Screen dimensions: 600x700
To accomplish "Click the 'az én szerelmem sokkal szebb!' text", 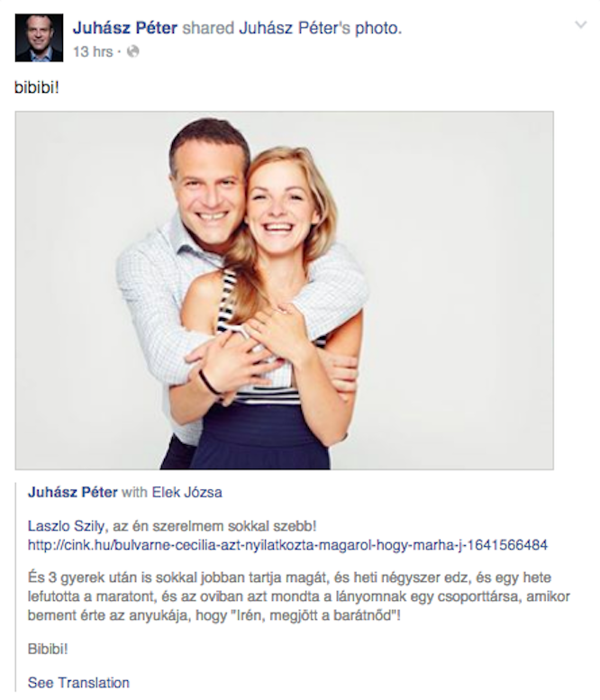I will click(214, 526).
